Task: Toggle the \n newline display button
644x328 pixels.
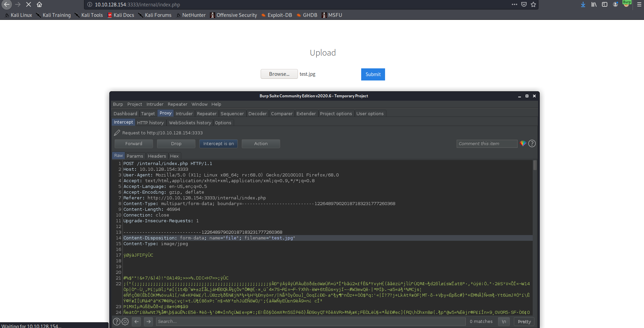Action: (x=504, y=322)
